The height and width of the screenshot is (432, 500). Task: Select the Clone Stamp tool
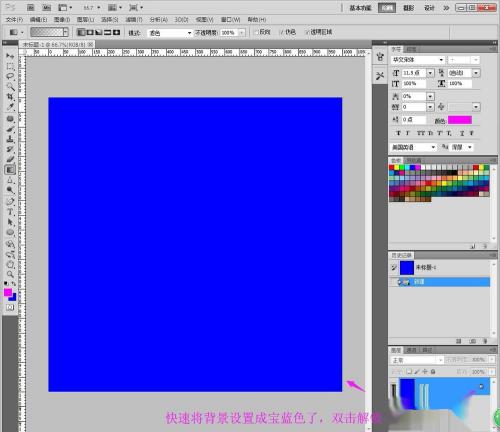click(x=10, y=139)
